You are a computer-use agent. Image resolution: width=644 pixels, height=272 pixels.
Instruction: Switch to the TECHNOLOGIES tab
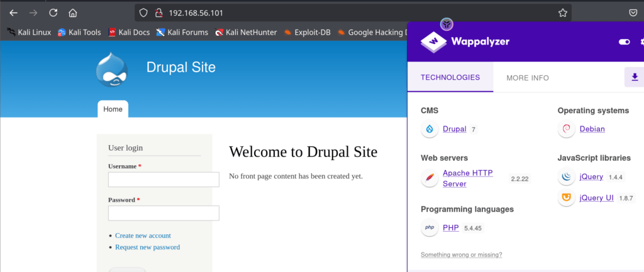tap(450, 77)
